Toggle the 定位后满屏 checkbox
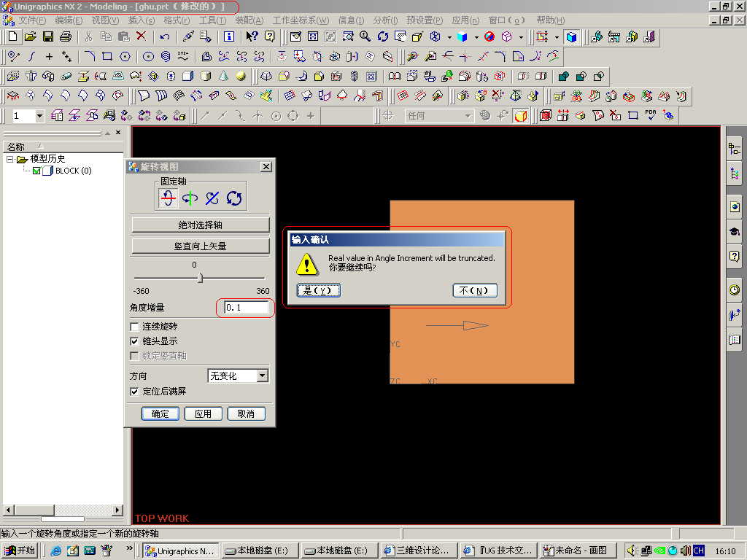Image resolution: width=747 pixels, height=560 pixels. 134,392
